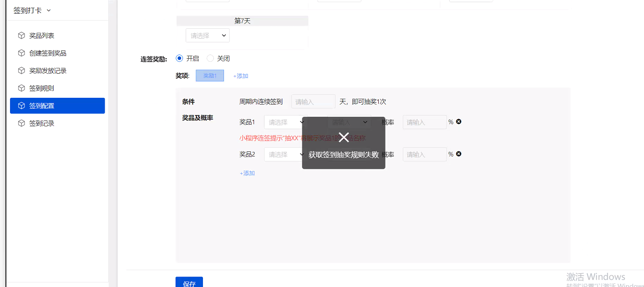
Task: Click the 保存 button
Action: tap(189, 282)
